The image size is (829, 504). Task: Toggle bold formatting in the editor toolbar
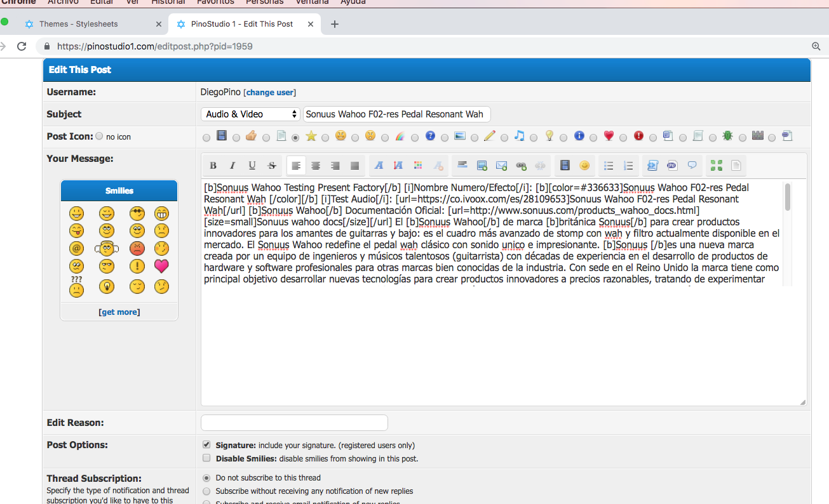click(213, 166)
